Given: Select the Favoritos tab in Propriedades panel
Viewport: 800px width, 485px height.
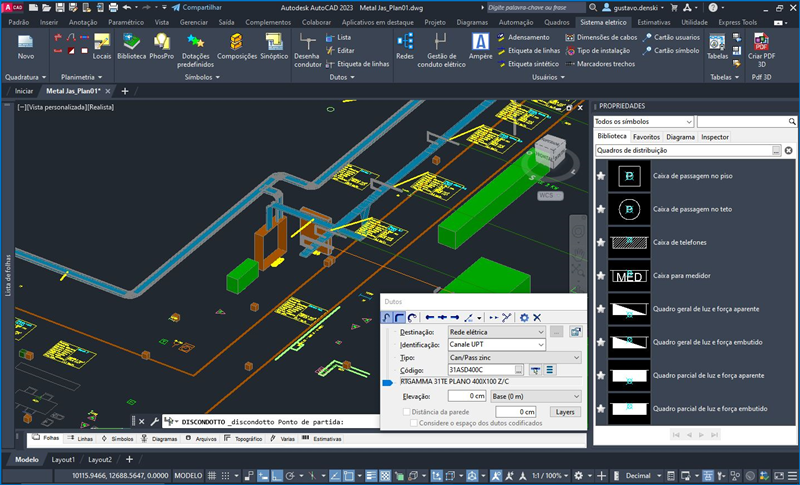Looking at the screenshot, I should tap(646, 136).
